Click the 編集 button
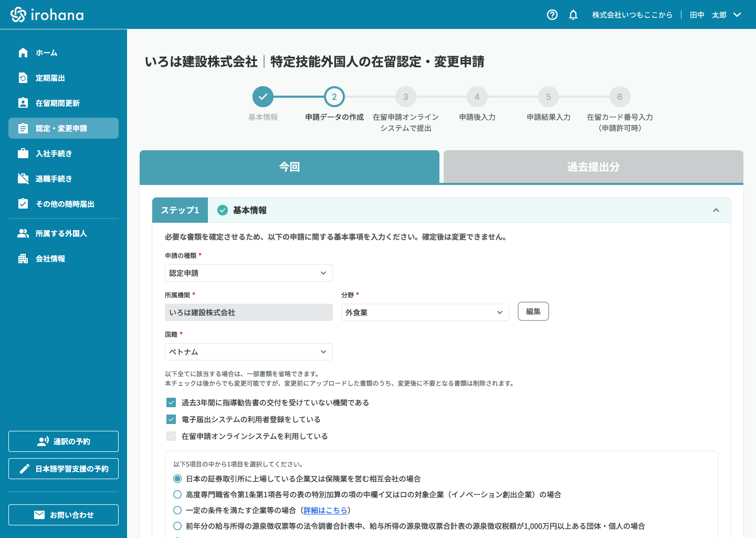This screenshot has width=756, height=538. [533, 312]
